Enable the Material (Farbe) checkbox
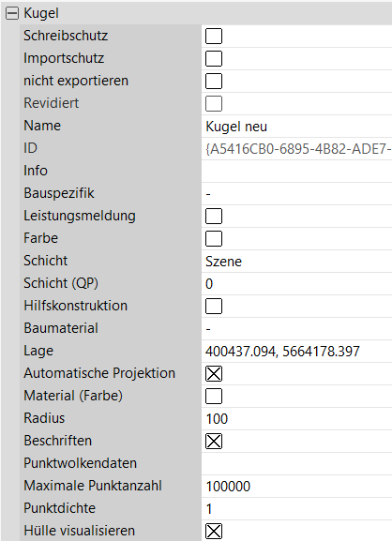Screen dimensions: 392x541 (214, 396)
